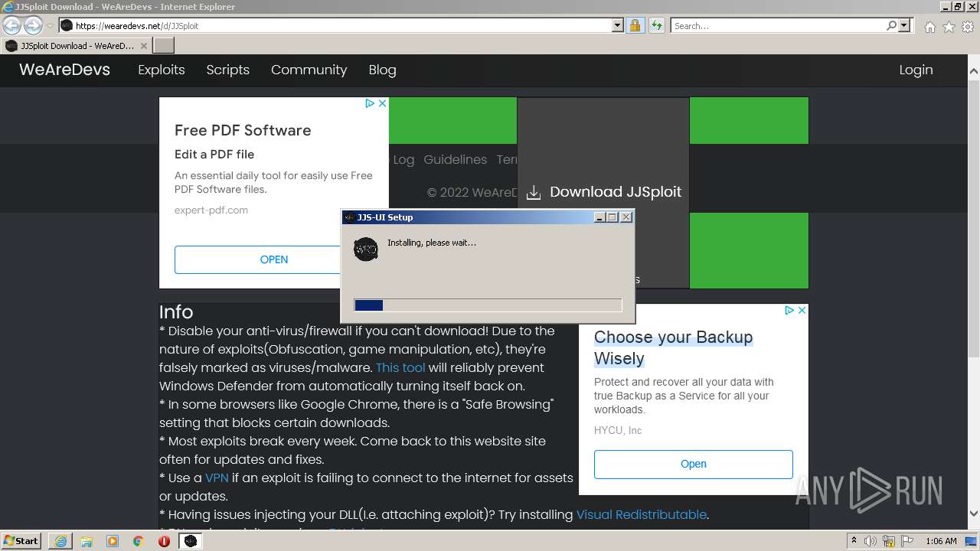
Task: Click the scrollbar down arrow
Action: [x=974, y=514]
